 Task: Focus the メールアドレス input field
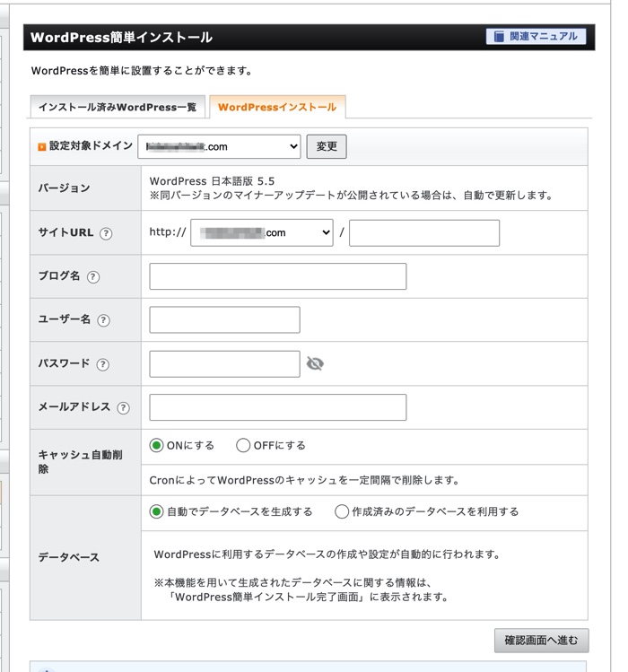tap(278, 407)
